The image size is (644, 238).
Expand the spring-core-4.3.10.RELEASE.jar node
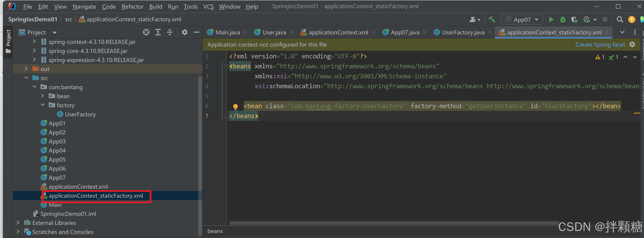pyautogui.click(x=34, y=51)
